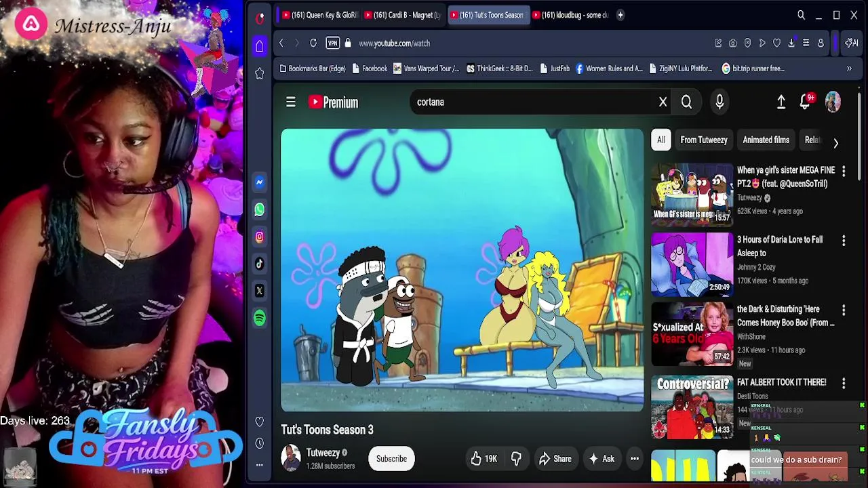Image resolution: width=868 pixels, height=488 pixels.
Task: Open the Facebook bookmark
Action: pyautogui.click(x=369, y=68)
